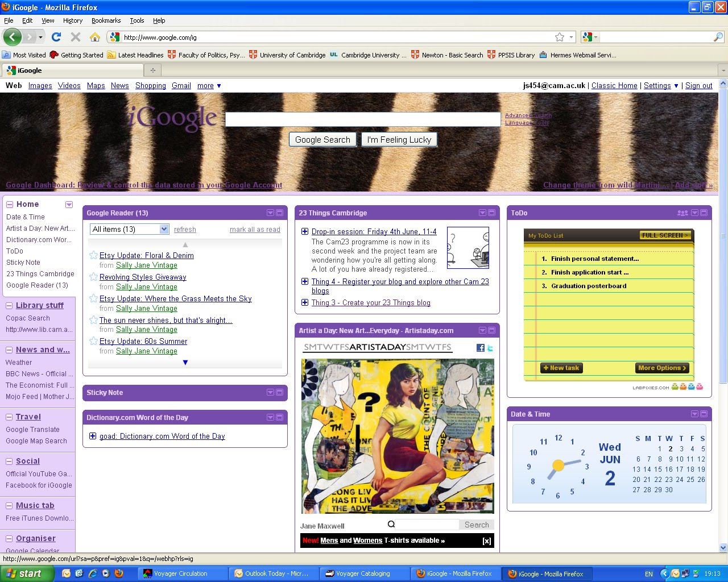Open Artist a Day Twitter icon

click(490, 348)
